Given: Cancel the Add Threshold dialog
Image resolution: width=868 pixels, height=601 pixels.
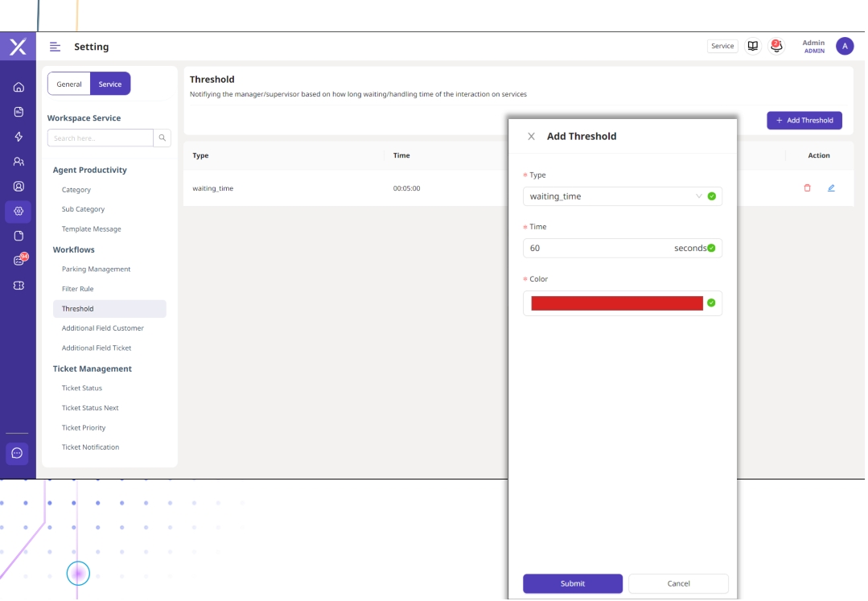Looking at the screenshot, I should pyautogui.click(x=678, y=584).
